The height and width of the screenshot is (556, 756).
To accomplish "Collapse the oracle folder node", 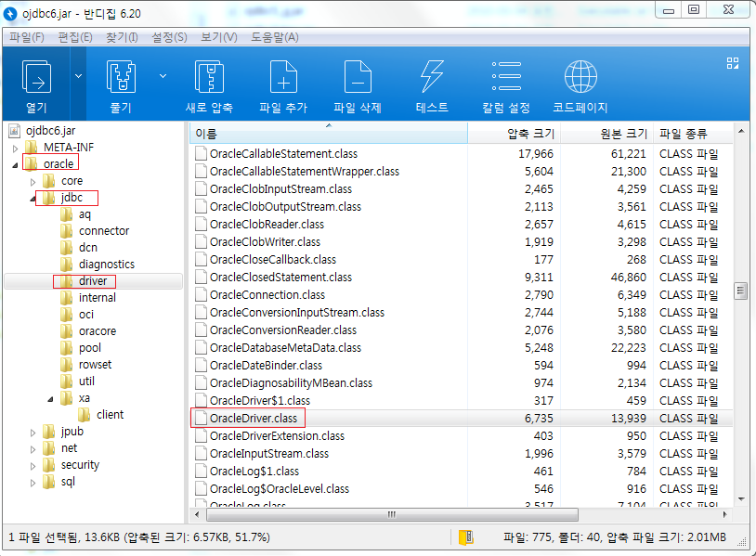I will tap(15, 165).
